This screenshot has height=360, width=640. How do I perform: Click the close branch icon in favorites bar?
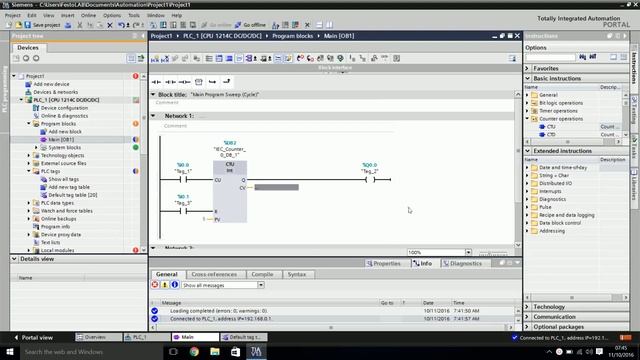[227, 82]
